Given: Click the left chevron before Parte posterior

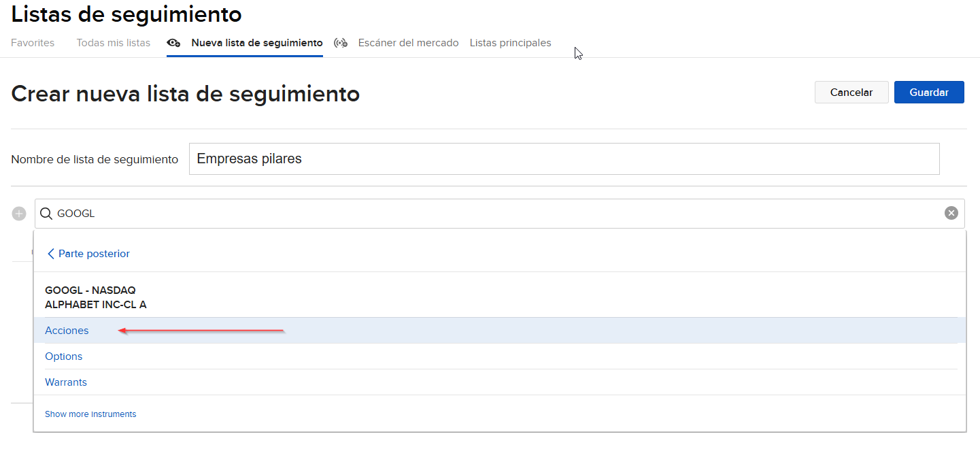Looking at the screenshot, I should click(50, 253).
